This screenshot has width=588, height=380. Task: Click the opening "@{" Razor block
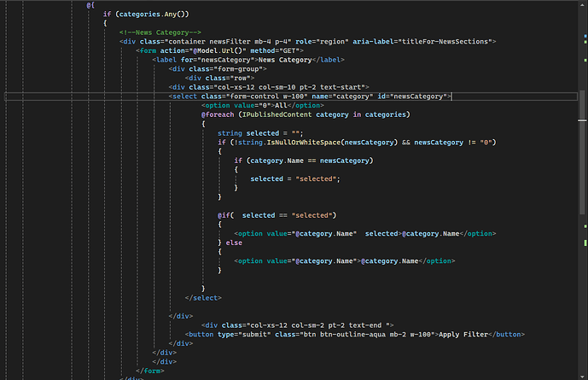[x=90, y=5]
